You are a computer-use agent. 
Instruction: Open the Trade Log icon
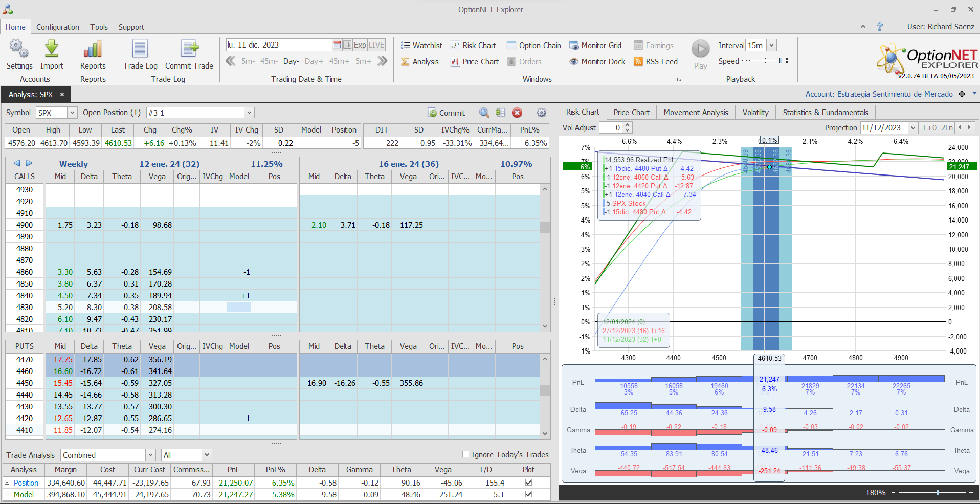pyautogui.click(x=140, y=50)
